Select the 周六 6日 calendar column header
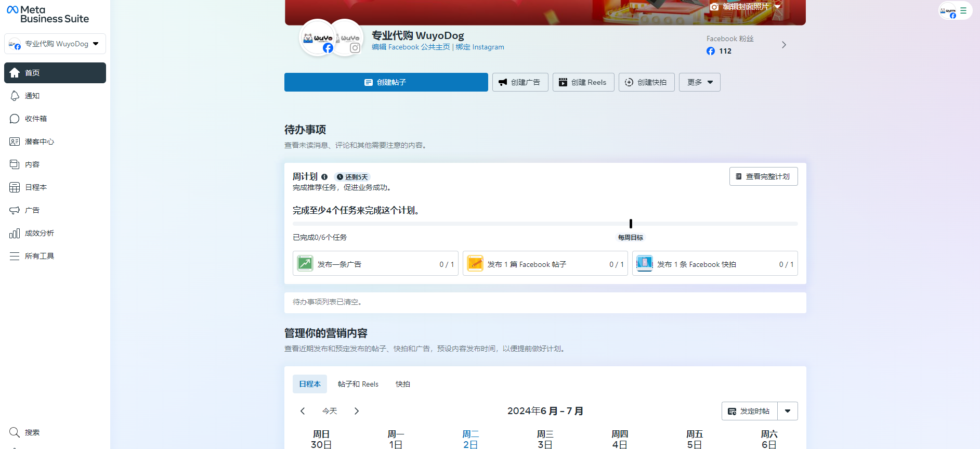This screenshot has width=980, height=449. (x=769, y=439)
